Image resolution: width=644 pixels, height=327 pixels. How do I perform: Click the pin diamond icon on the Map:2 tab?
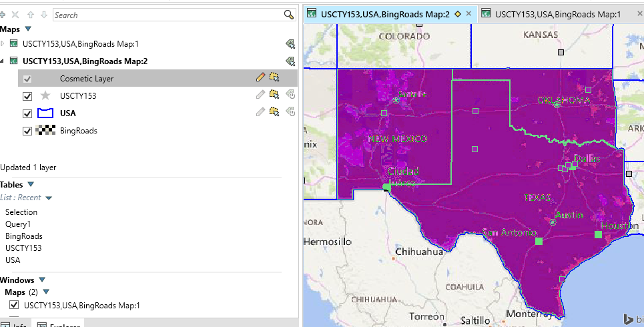pyautogui.click(x=458, y=14)
